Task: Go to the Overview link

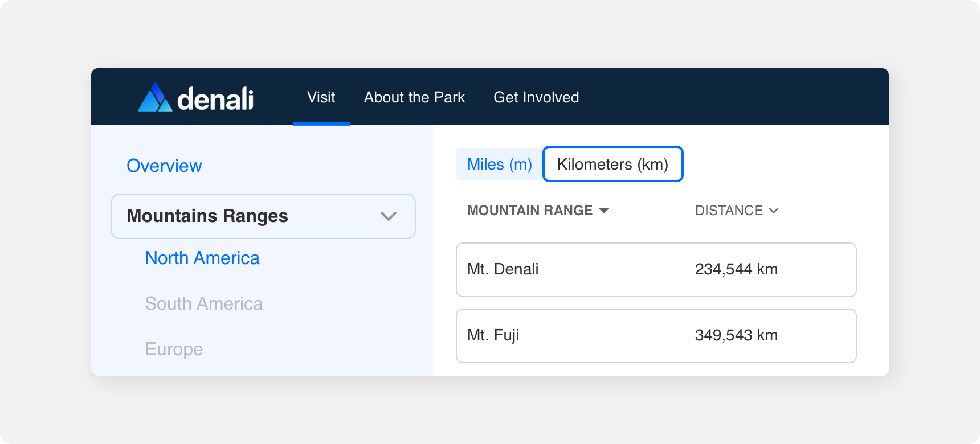Action: click(164, 166)
